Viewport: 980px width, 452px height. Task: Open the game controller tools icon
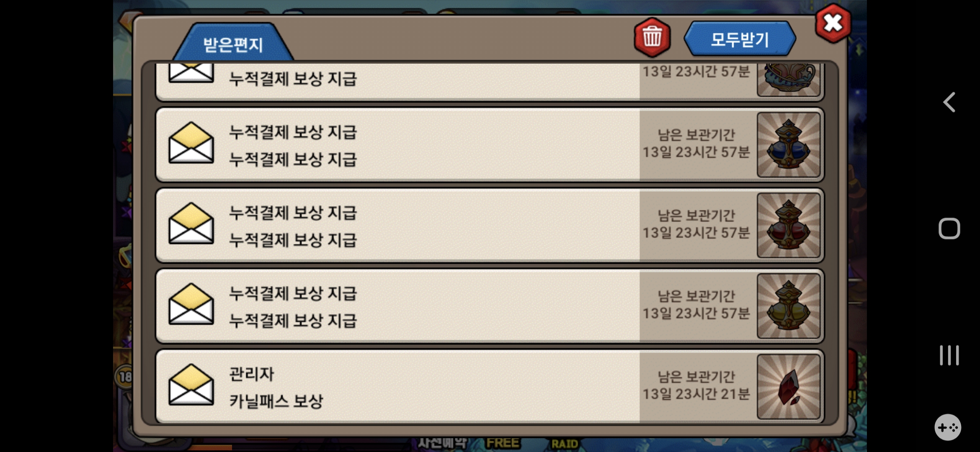(948, 427)
